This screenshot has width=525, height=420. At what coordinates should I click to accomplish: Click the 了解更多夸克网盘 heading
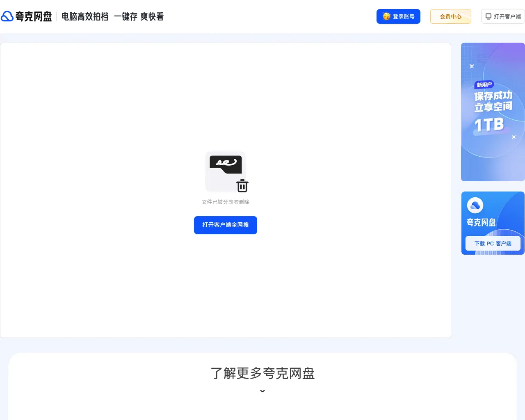pyautogui.click(x=262, y=373)
